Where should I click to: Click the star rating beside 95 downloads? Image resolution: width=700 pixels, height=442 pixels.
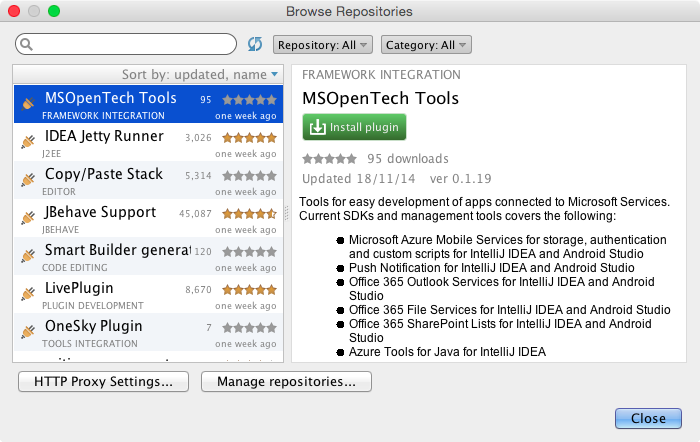click(329, 158)
